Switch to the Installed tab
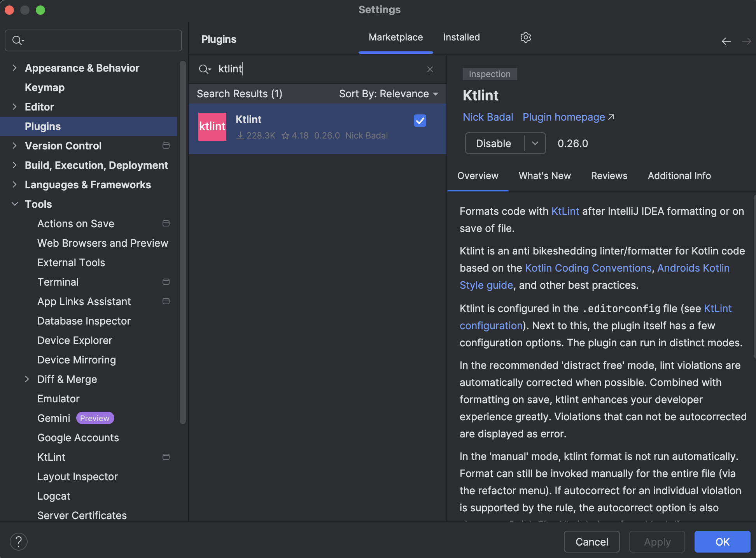Screen dimensions: 756x558 (461, 37)
